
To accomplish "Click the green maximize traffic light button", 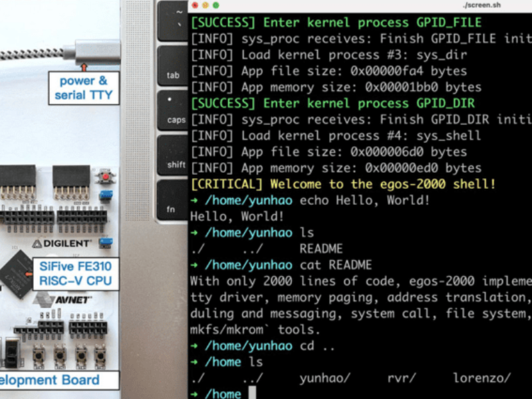I will pos(215,5).
